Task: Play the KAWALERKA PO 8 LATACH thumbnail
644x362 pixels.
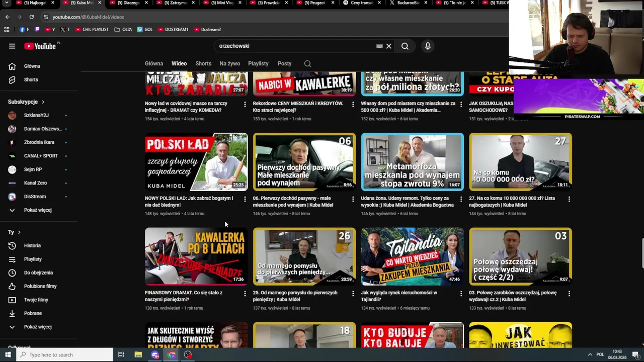Action: click(196, 256)
